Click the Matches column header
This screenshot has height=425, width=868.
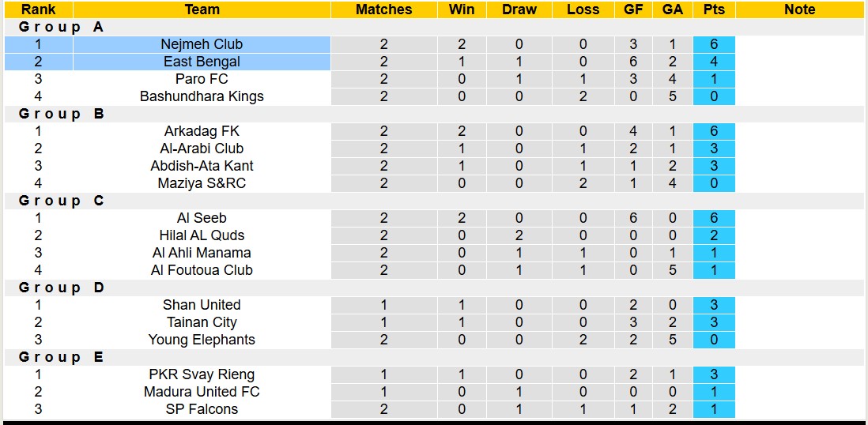383,9
